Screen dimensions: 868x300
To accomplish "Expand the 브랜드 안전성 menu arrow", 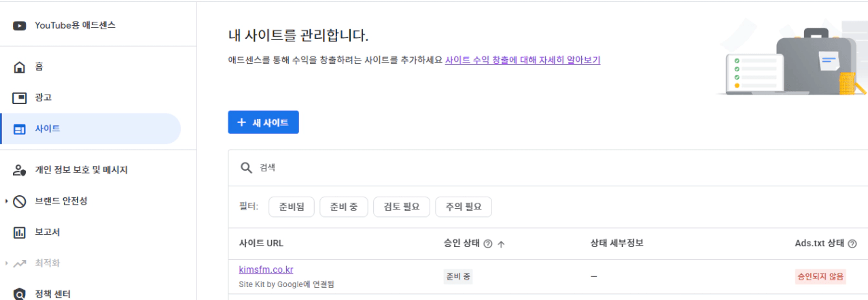I will (6, 201).
